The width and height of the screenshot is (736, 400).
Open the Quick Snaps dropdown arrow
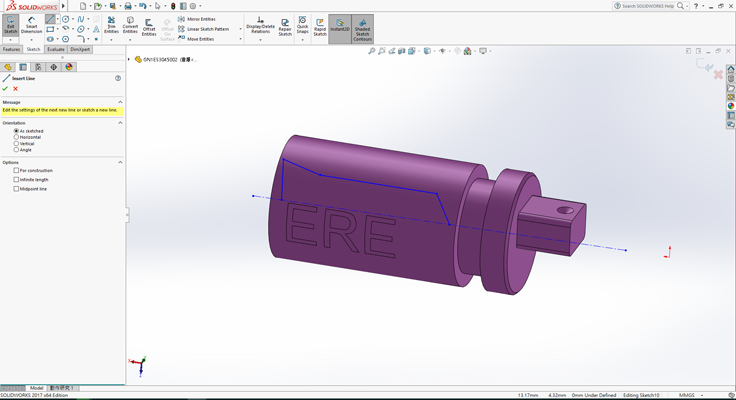(x=302, y=40)
